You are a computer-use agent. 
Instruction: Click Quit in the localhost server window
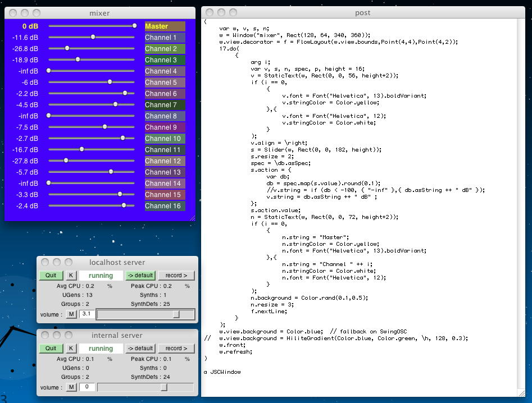point(51,276)
